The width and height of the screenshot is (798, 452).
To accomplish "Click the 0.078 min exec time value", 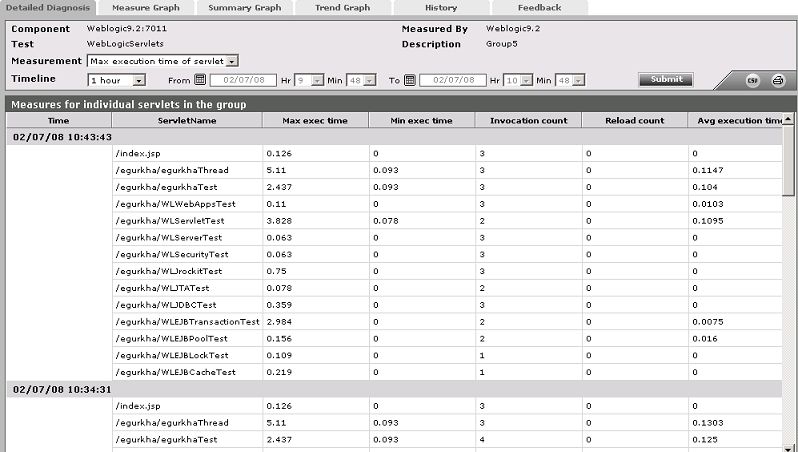I will click(x=386, y=221).
